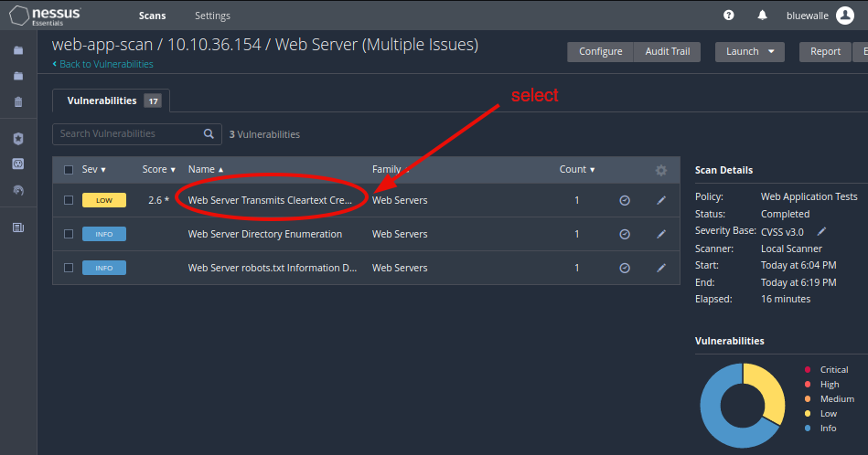Open second folder icon in left sidebar
Screen dimensions: 868x455
(18, 76)
